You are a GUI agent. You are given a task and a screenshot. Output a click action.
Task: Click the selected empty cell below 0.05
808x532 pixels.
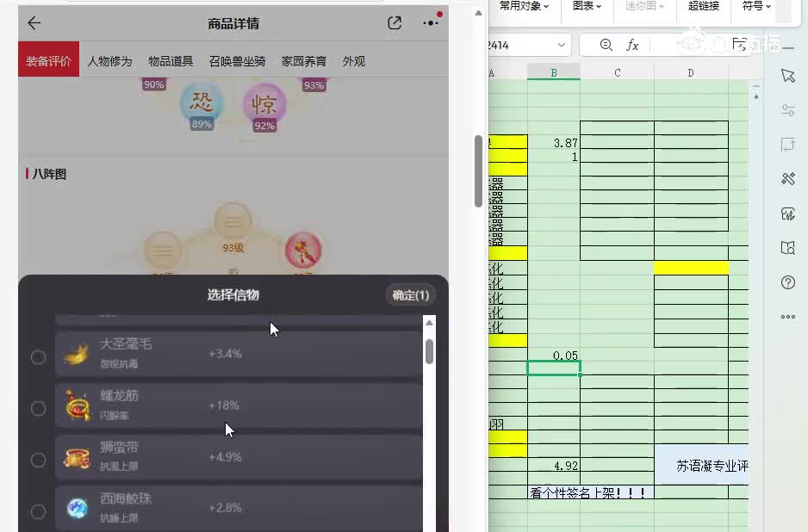point(553,368)
